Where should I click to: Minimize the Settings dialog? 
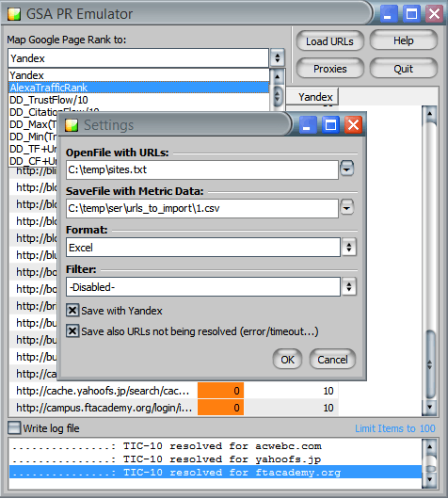(307, 125)
